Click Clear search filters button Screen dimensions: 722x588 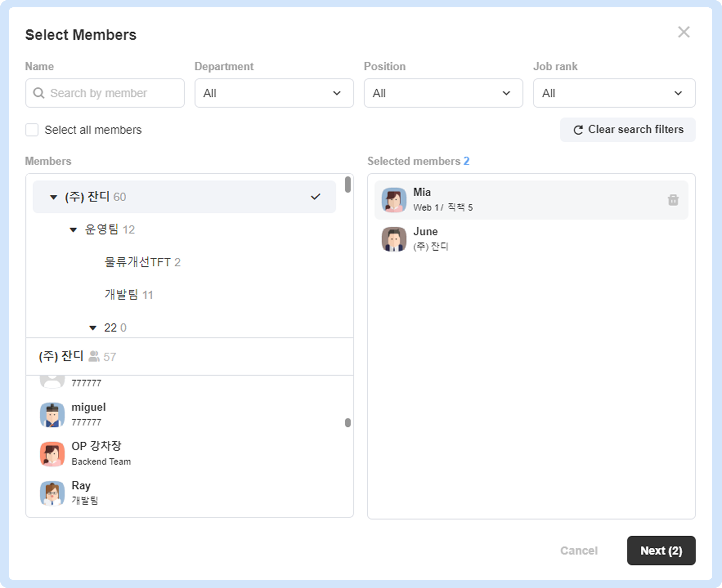pyautogui.click(x=628, y=130)
